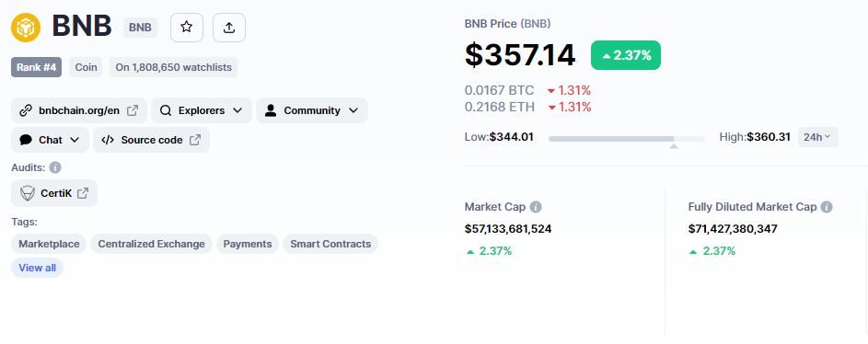Viewport: 868px width, 344px height.
Task: Click the chain link icon on website button
Action: click(26, 110)
